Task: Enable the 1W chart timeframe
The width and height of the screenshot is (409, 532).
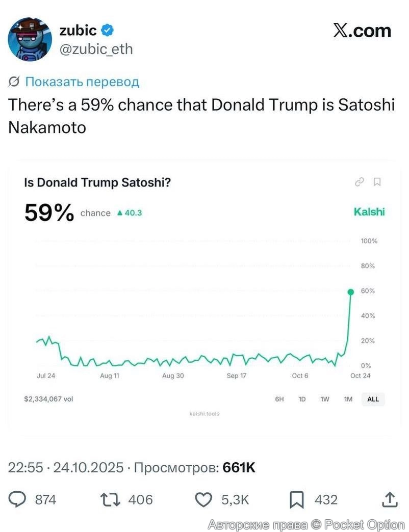Action: tap(325, 400)
